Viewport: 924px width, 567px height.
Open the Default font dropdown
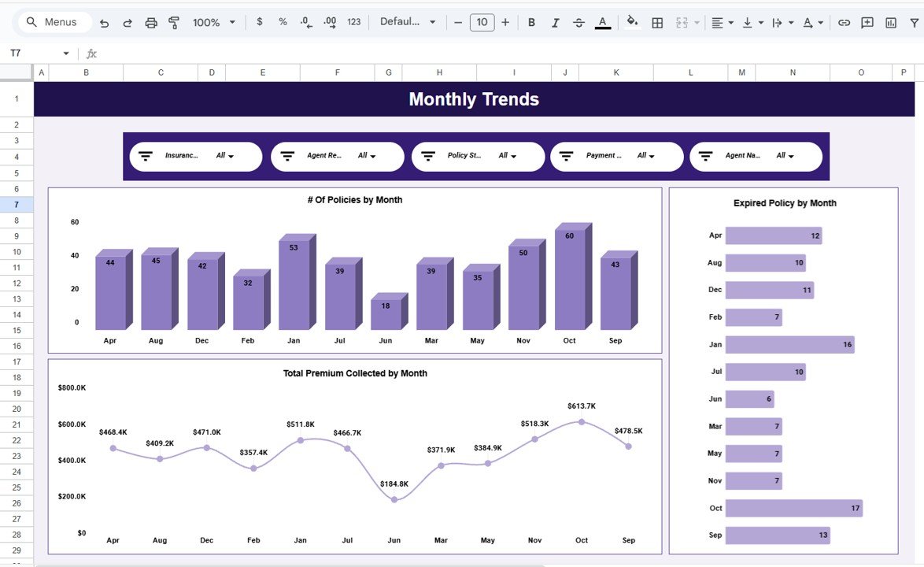[x=407, y=22]
